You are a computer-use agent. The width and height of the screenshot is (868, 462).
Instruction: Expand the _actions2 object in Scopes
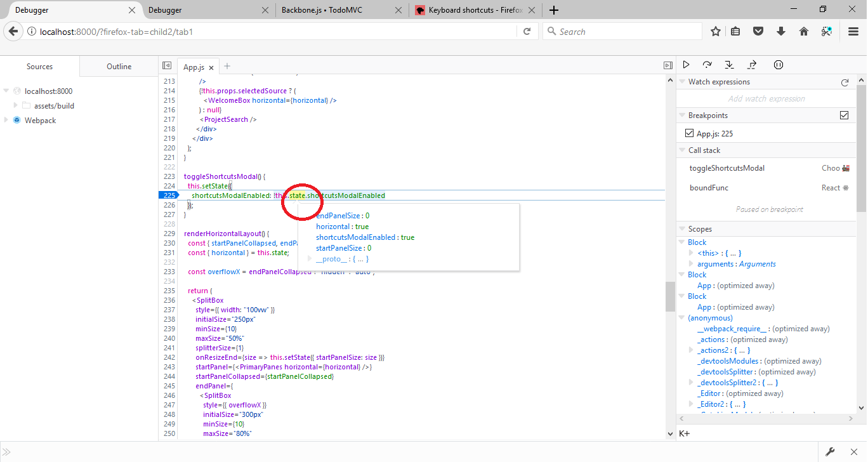pyautogui.click(x=690, y=350)
